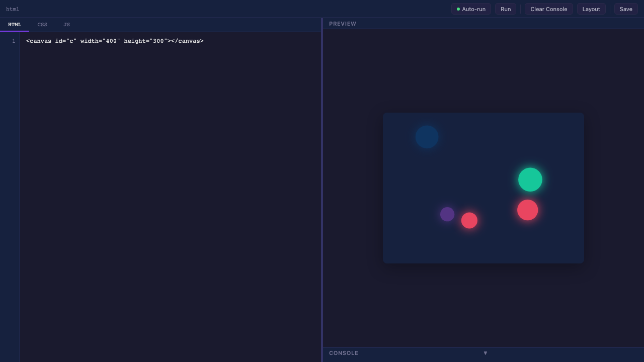The width and height of the screenshot is (644, 362).
Task: Switch to the HTML tab
Action: point(15,25)
